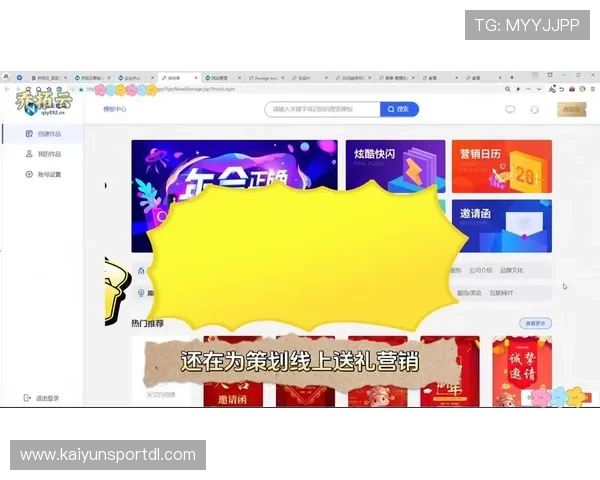This screenshot has width=600, height=480.
Task: Click the browser back arrow
Action: click(x=7, y=89)
